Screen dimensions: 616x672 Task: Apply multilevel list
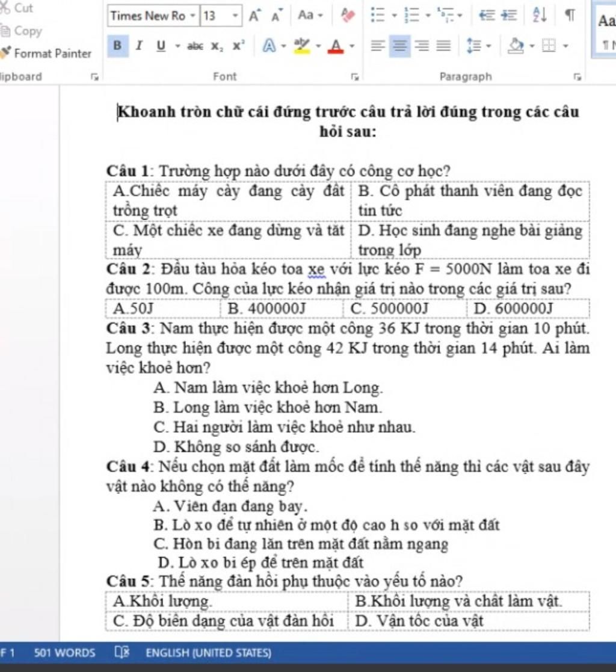click(x=446, y=16)
